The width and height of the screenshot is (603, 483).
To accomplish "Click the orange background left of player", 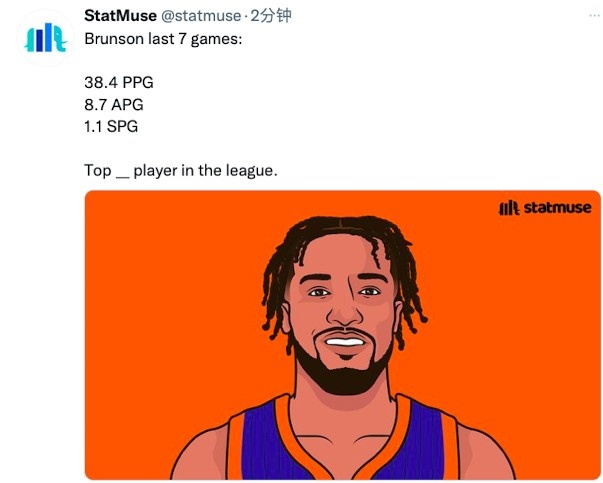I will (169, 327).
